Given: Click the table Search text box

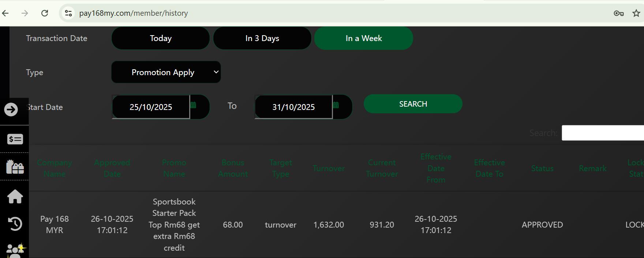Looking at the screenshot, I should point(603,133).
